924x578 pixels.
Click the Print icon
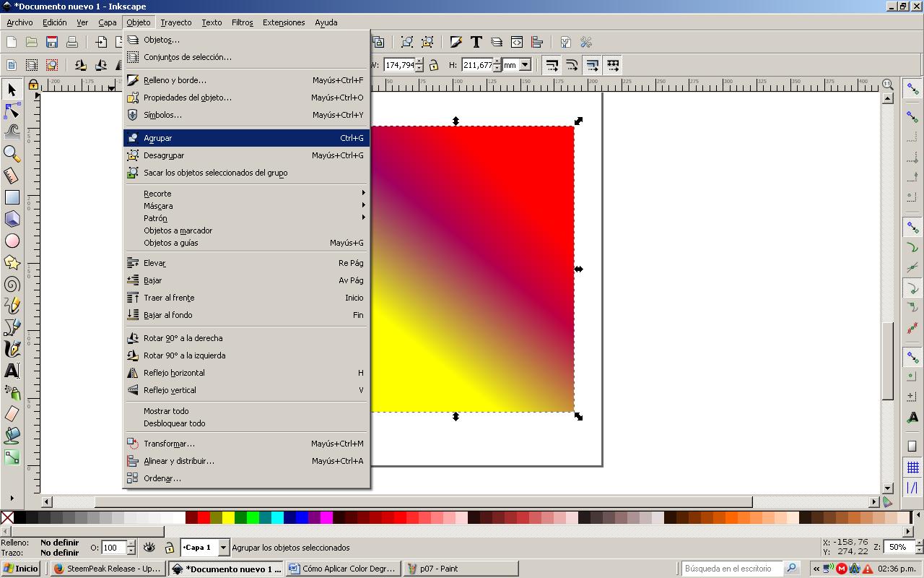tap(71, 43)
